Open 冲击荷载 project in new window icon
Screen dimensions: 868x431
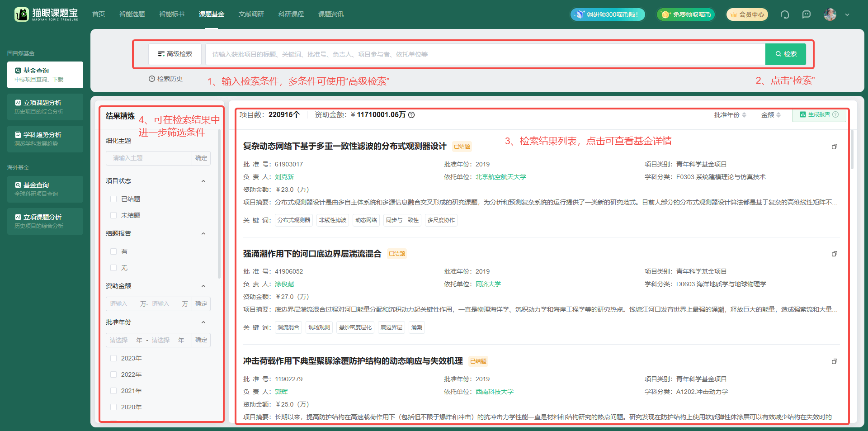pos(835,361)
